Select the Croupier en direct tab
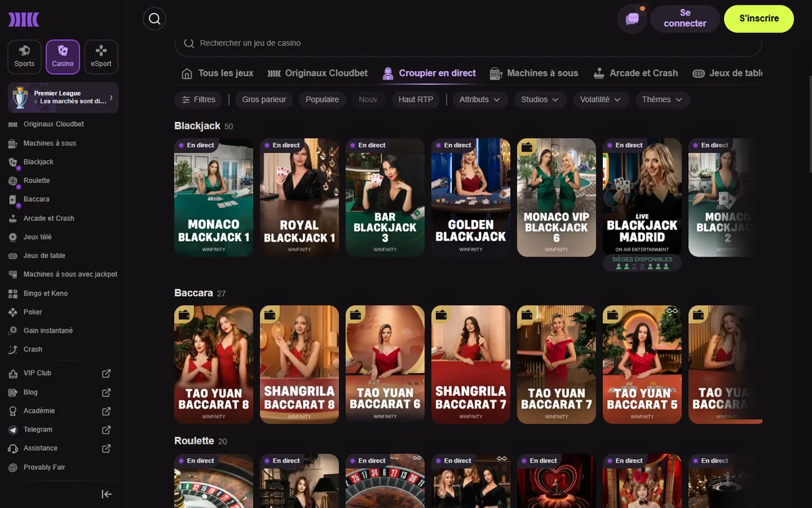The image size is (812, 508). (x=429, y=73)
